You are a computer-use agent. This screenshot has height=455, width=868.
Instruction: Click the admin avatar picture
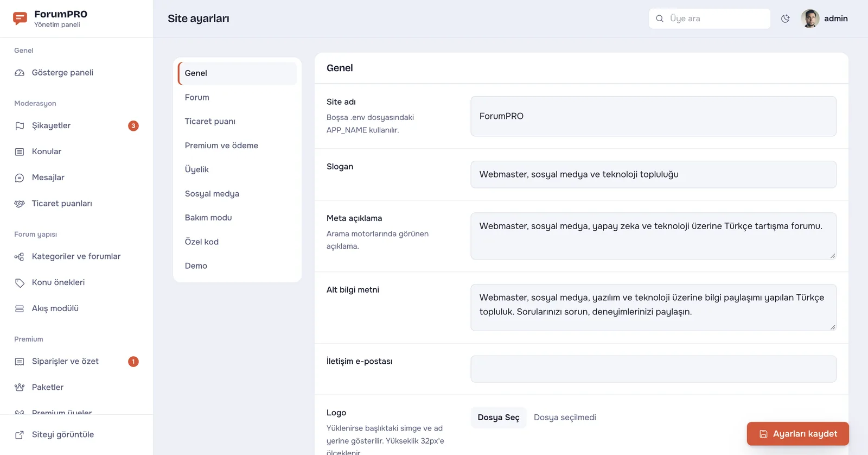click(x=810, y=18)
